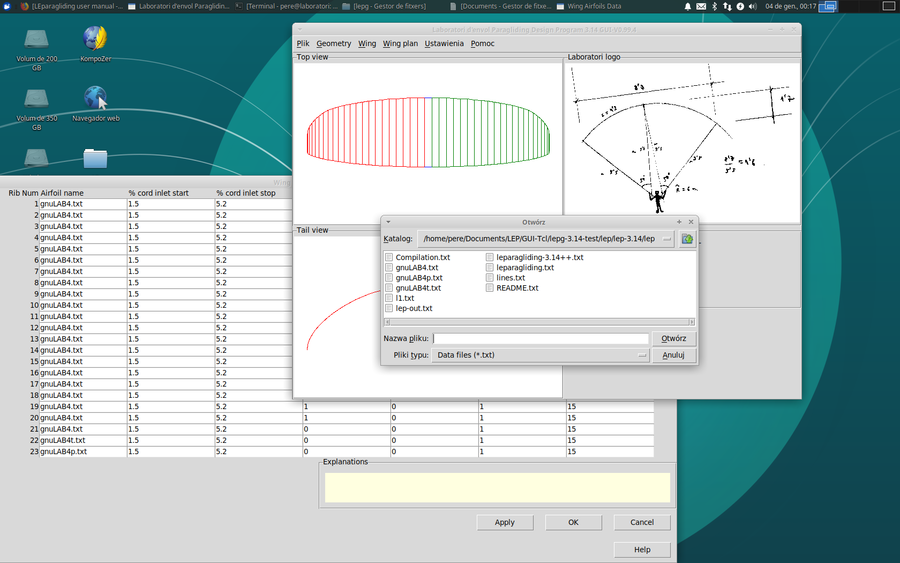900x563 pixels.
Task: Launch Navegador web desktop icon
Action: 95,103
